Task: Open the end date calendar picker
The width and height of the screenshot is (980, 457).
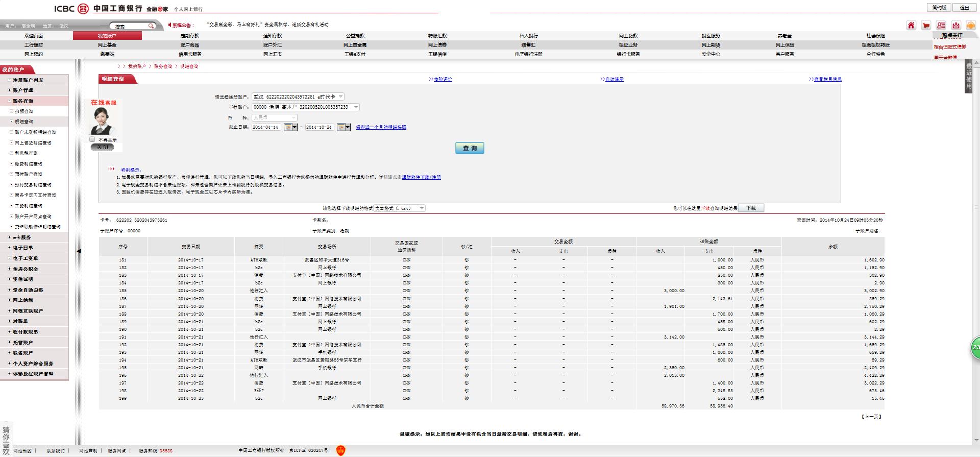Action: 344,127
